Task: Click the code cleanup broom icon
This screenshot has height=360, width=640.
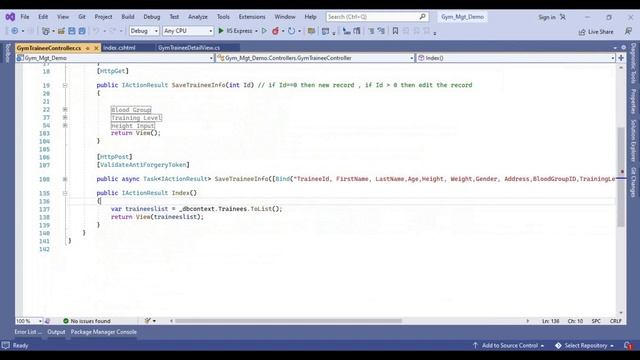Action: point(148,321)
